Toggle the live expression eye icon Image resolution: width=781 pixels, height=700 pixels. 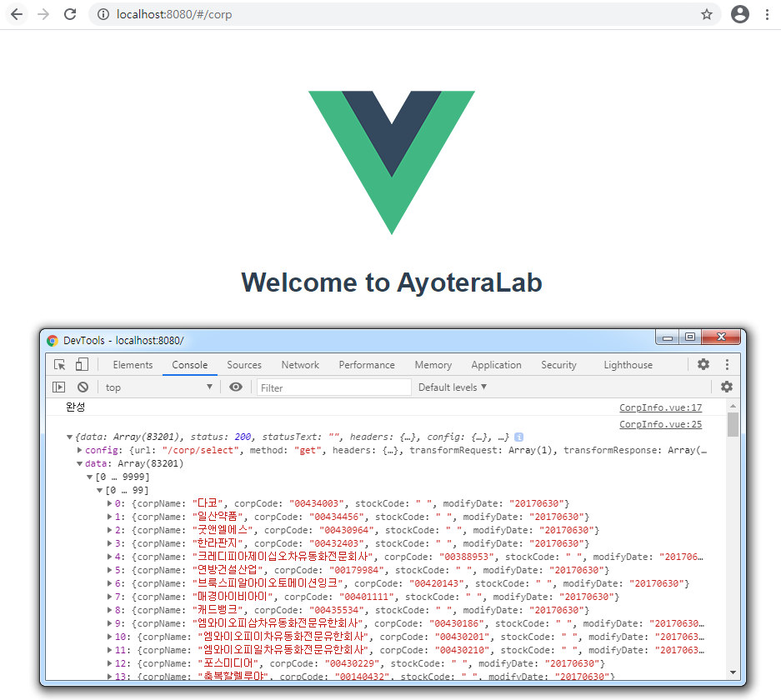point(236,387)
